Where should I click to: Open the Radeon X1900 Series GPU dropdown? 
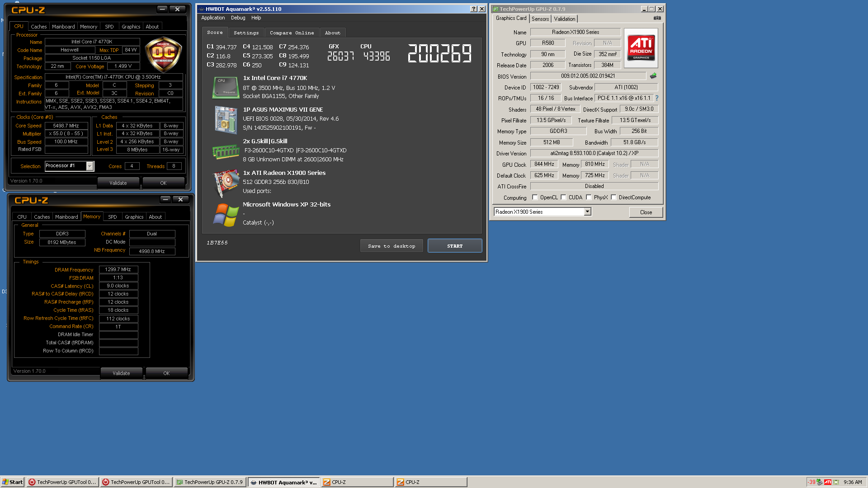click(x=587, y=212)
